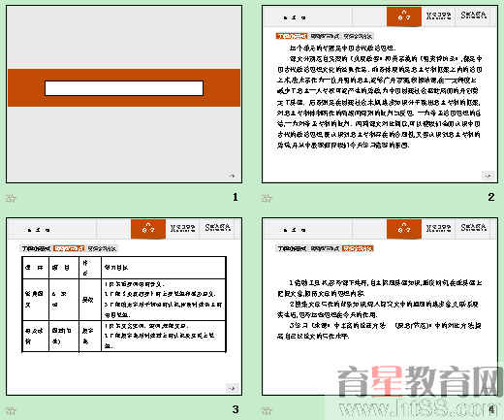Select the slide 1 thumbnail with orange band
504x420 pixels.
pos(124,94)
